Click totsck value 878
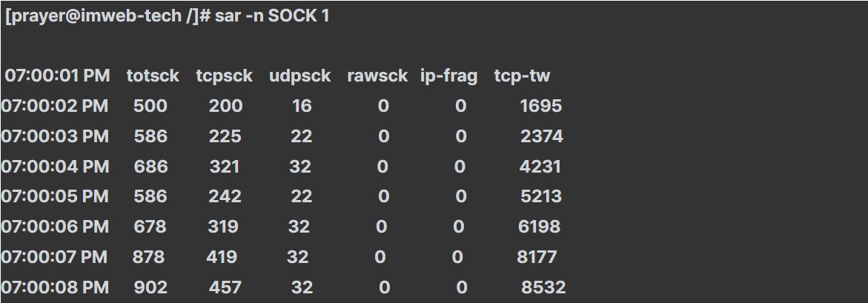The image size is (868, 303). click(148, 256)
